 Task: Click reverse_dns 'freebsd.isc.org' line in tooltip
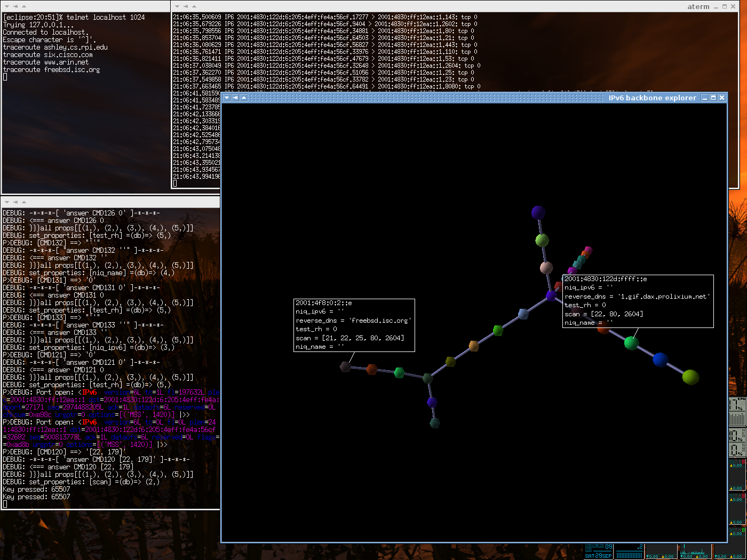[x=353, y=321]
